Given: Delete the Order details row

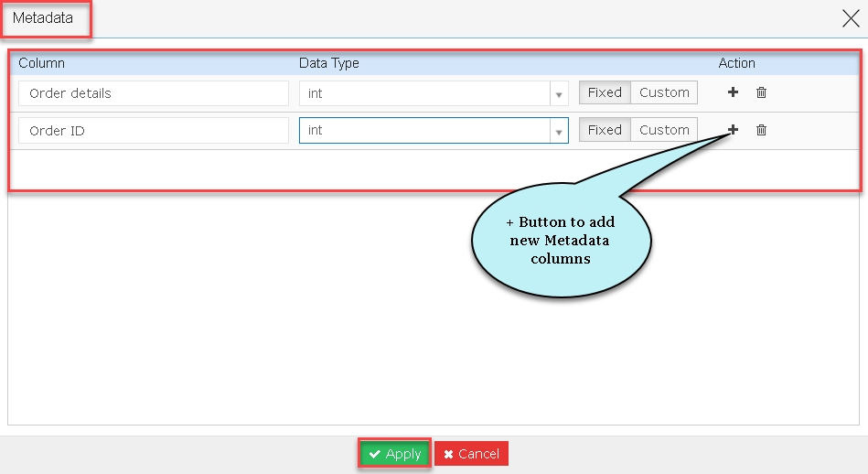Looking at the screenshot, I should coord(761,92).
